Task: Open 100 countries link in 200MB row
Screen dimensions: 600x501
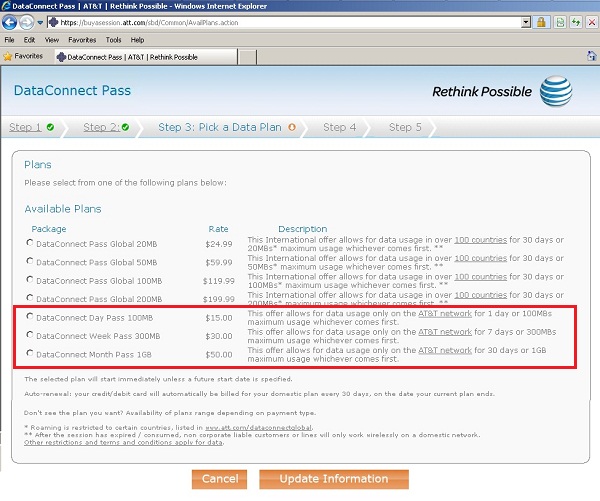Action: [480, 295]
